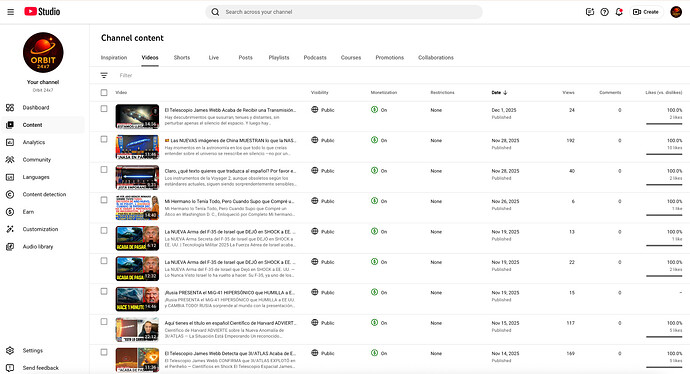Click the Orbit 24x7 channel logo

click(x=43, y=52)
